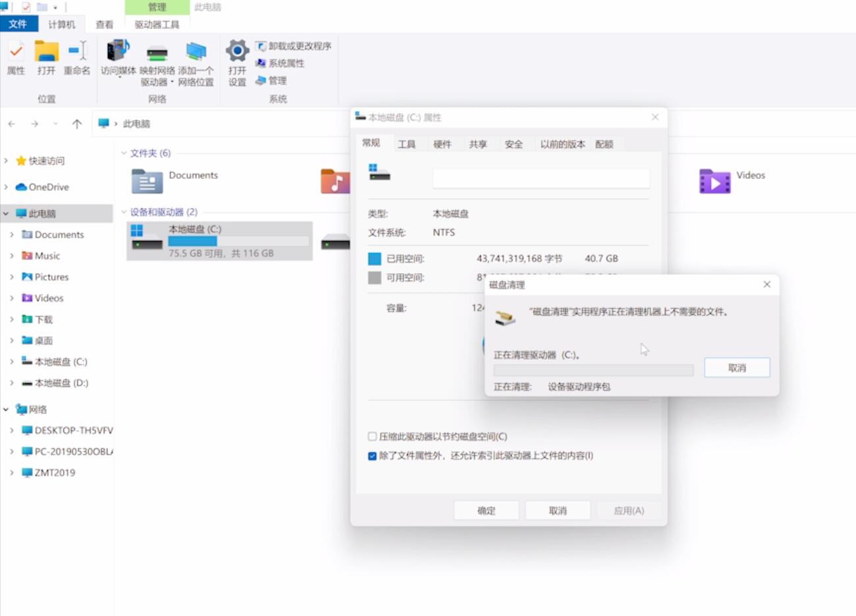Enable 压缩此驱动器以节约磁盘空间 checkbox
Screen dimensions: 856x616
[372, 436]
